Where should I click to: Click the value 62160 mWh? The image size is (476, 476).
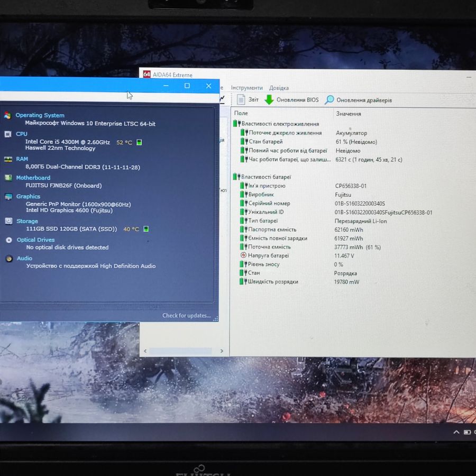[349, 230]
